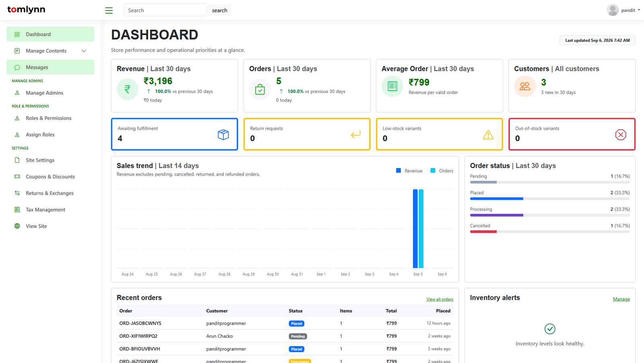
Task: Click the people icon in Customers card
Action: tap(525, 86)
